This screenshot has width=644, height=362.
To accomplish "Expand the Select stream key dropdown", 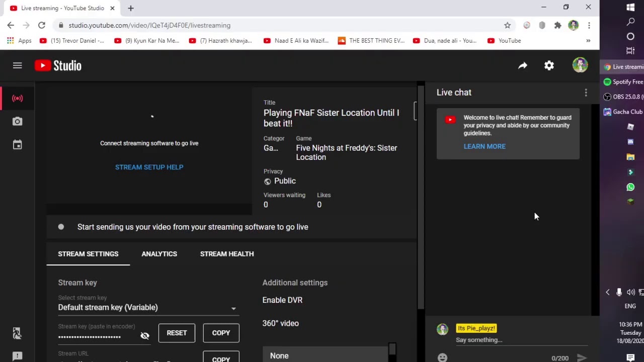I will pyautogui.click(x=148, y=307).
